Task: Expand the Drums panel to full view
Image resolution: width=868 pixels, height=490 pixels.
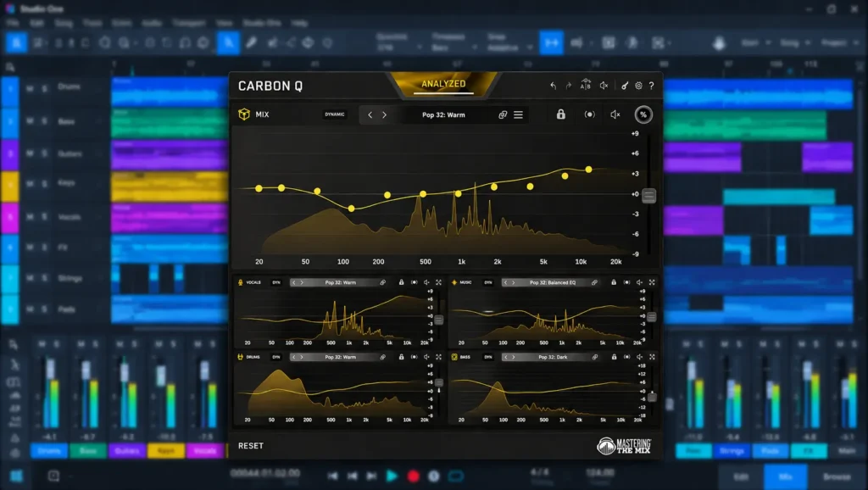Action: click(x=438, y=357)
